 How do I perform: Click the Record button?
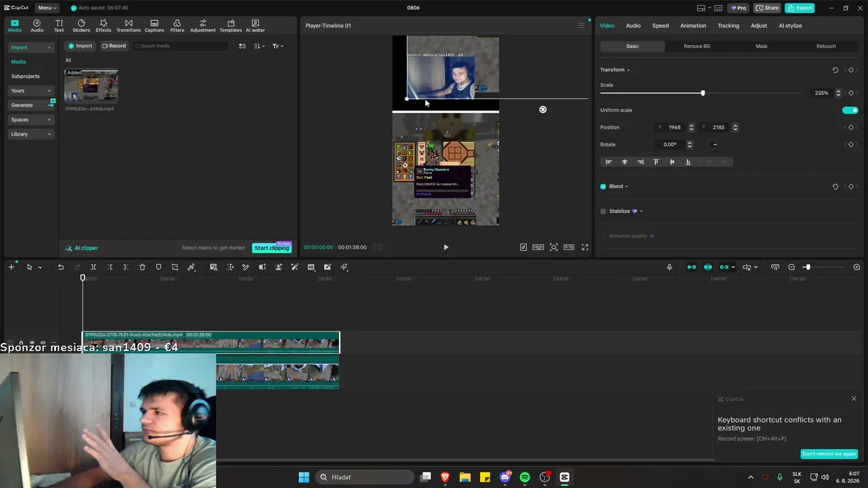[x=114, y=46]
